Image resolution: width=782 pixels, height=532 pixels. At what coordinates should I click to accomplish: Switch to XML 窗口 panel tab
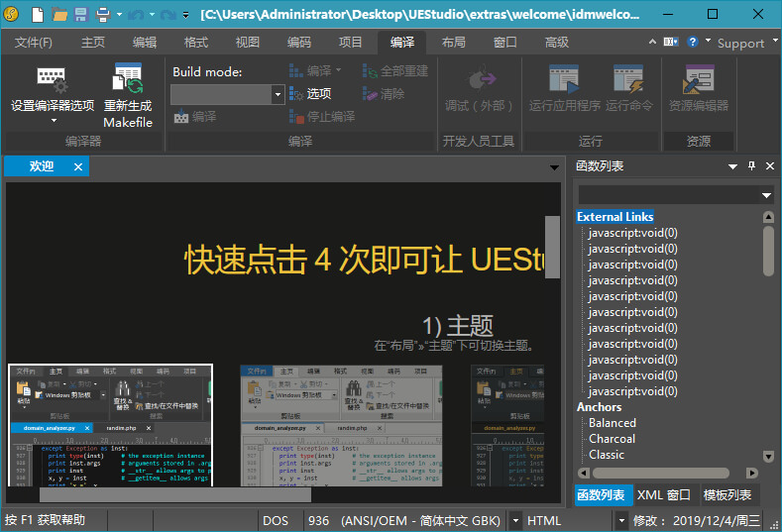663,495
